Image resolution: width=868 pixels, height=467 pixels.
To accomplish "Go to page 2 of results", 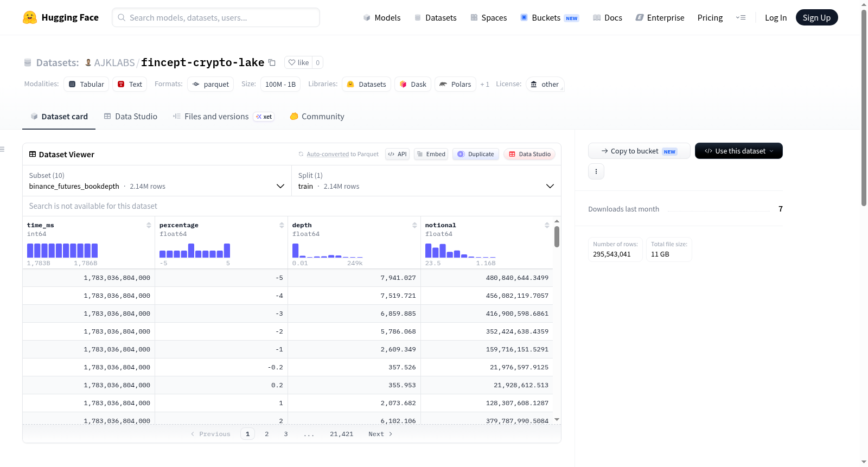I will (x=267, y=434).
